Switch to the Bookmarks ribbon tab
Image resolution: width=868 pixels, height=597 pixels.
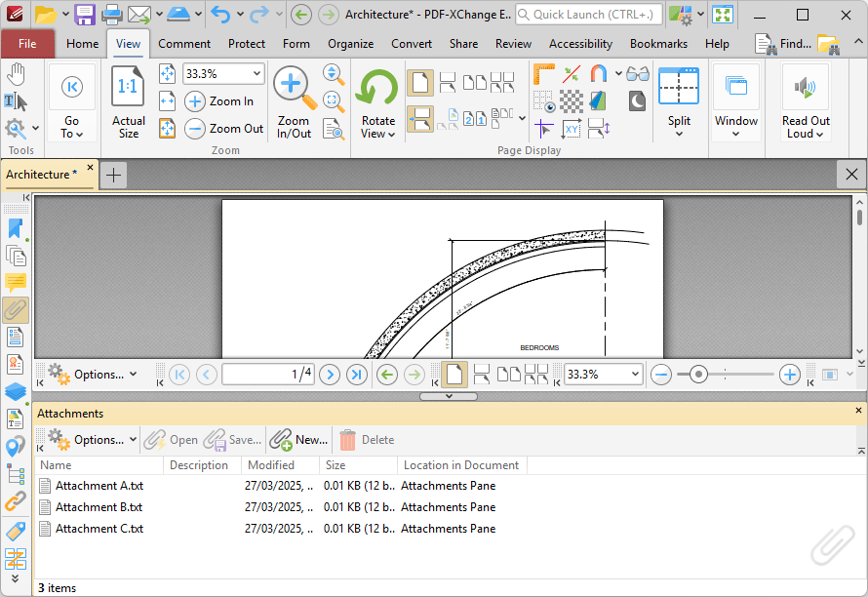click(x=658, y=44)
